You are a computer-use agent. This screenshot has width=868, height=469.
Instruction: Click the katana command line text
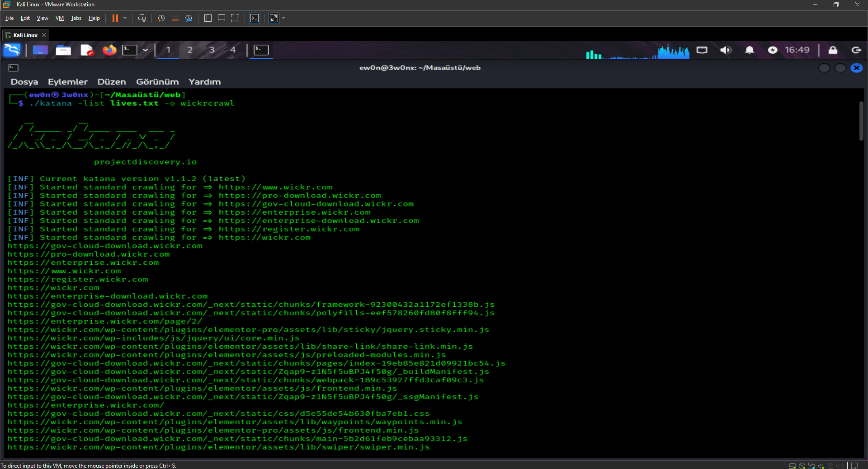(x=132, y=103)
